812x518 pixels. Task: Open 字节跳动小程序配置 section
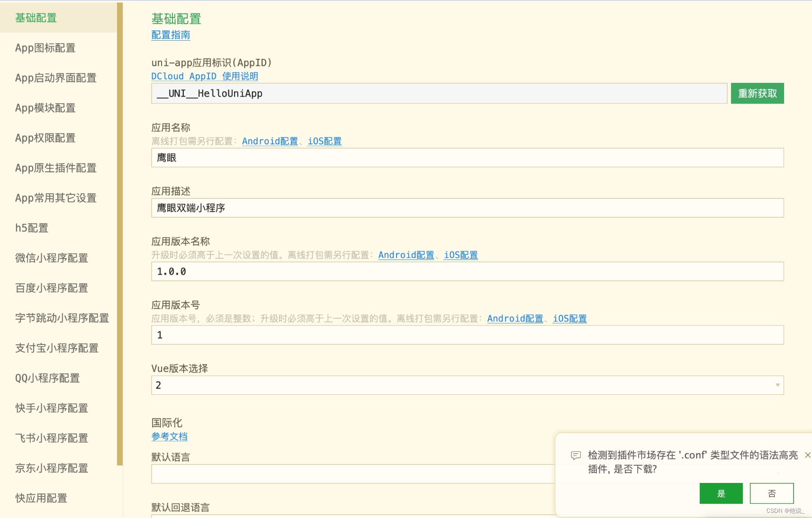(58, 318)
